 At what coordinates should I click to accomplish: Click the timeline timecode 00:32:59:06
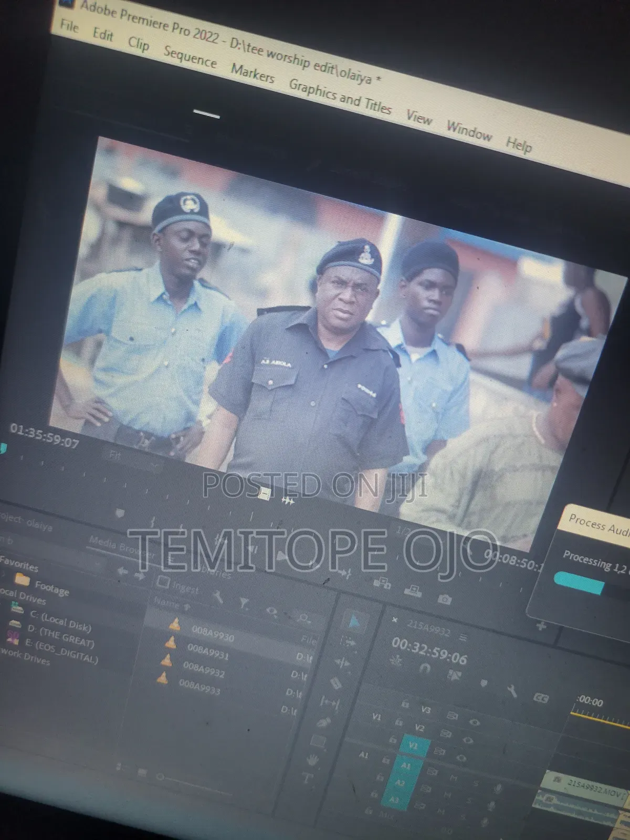pos(429,651)
